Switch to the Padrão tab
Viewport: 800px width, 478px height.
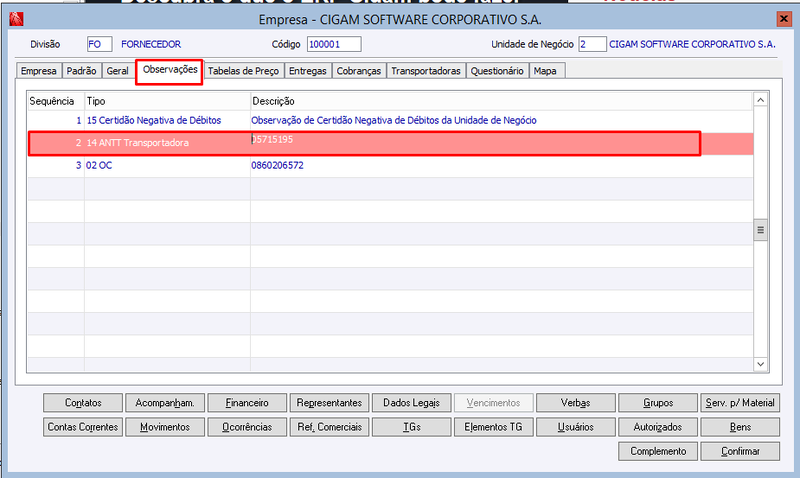[x=82, y=71]
